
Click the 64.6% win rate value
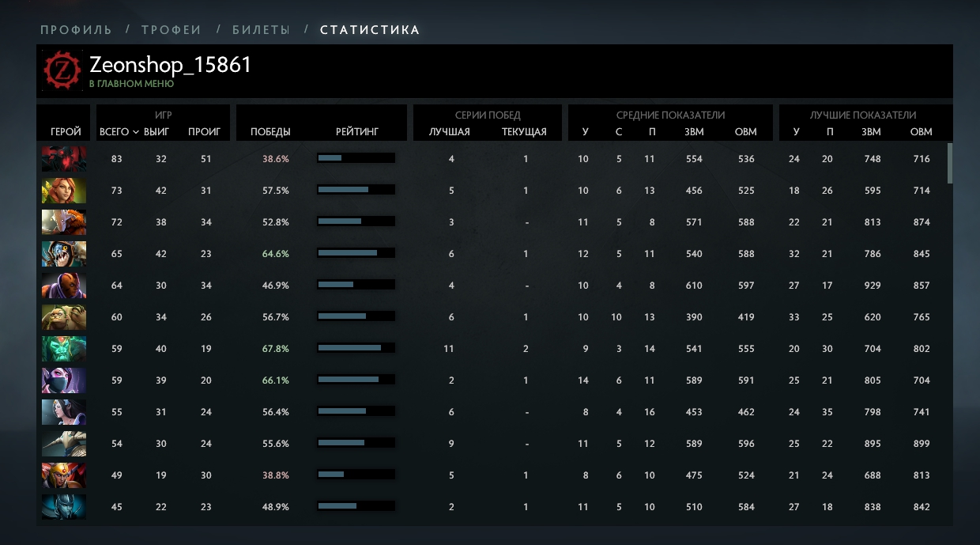276,254
